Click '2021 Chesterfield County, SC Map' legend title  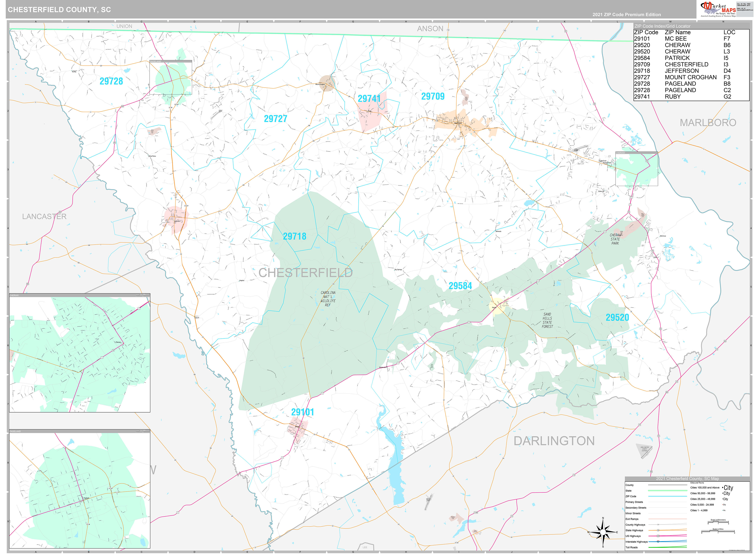(x=688, y=479)
